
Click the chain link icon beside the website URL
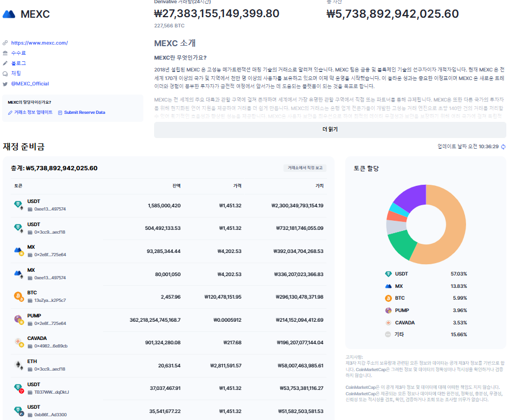pos(5,43)
